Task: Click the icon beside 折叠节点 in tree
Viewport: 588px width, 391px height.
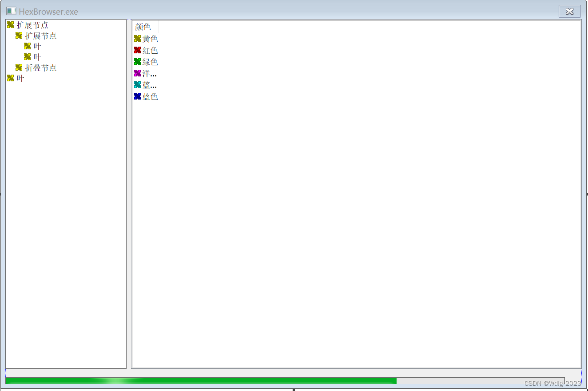Action: (19, 68)
